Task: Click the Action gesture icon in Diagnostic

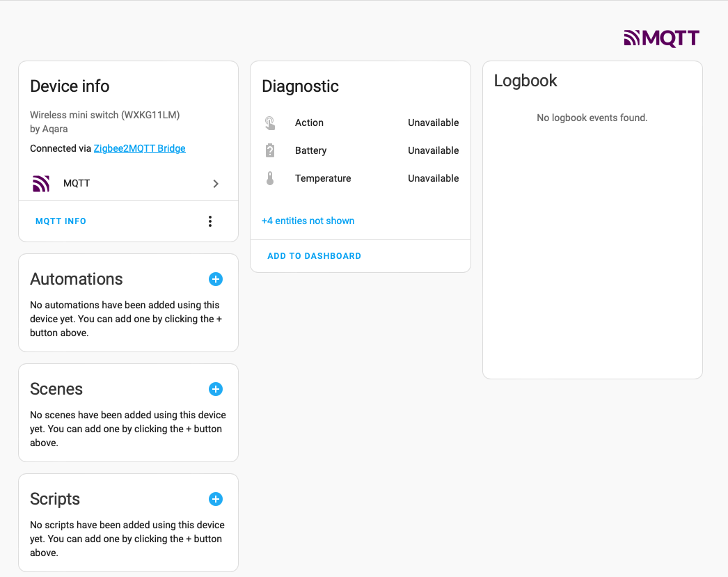Action: [x=271, y=122]
